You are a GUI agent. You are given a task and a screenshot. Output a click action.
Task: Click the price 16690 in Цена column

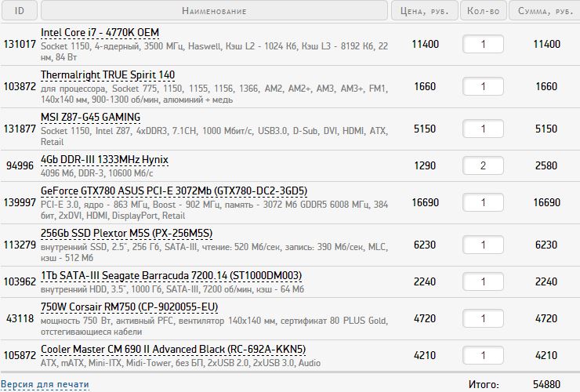pyautogui.click(x=426, y=202)
